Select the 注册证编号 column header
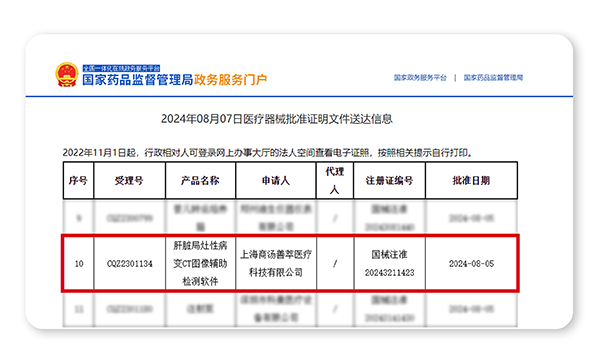The image size is (600, 363). pos(390,181)
